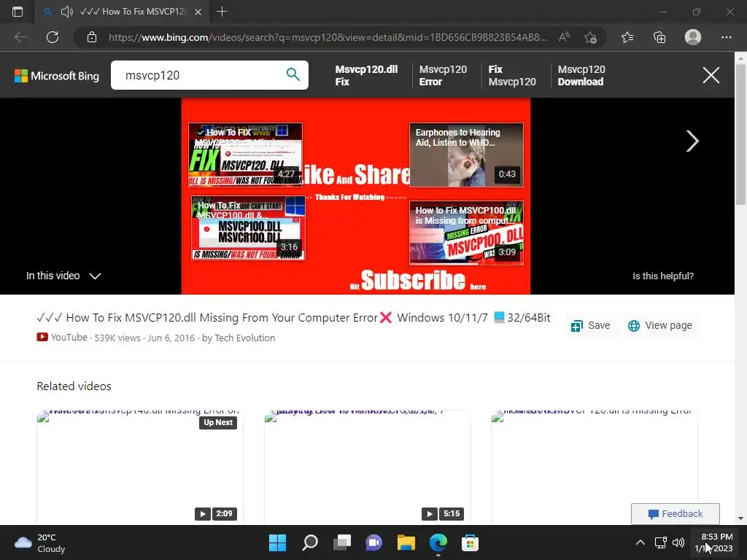747x560 pixels.
Task: View site information lock icon
Action: 92,37
